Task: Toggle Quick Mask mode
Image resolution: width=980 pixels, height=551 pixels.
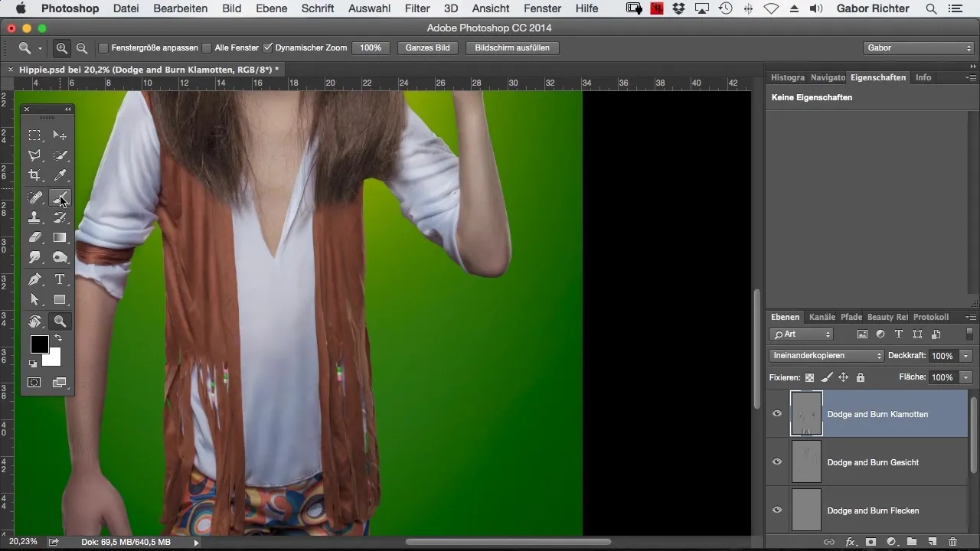Action: tap(34, 382)
